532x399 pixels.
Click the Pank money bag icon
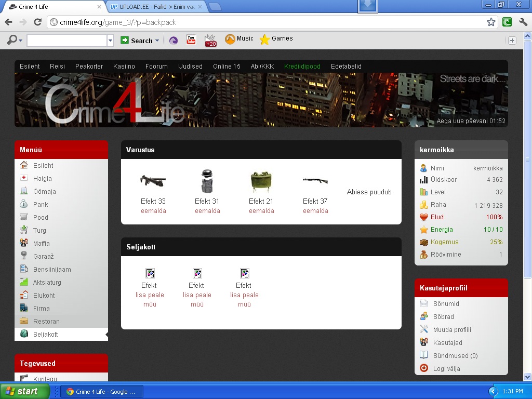(x=24, y=204)
